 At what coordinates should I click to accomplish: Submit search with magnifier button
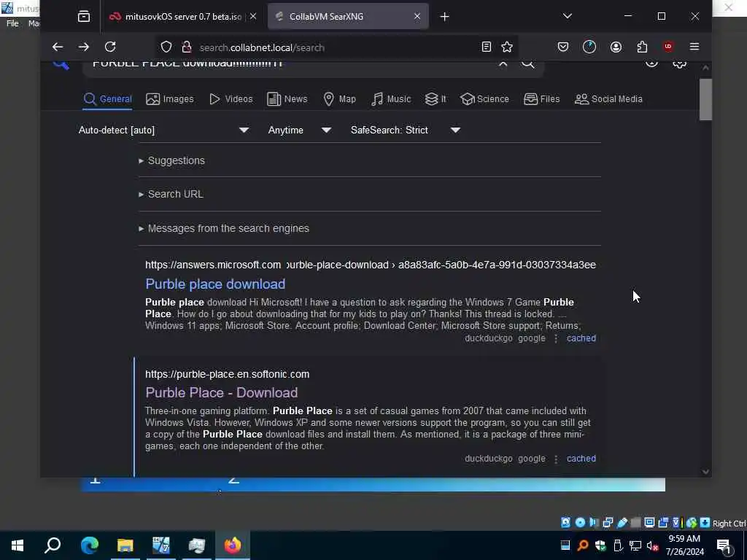(x=528, y=63)
